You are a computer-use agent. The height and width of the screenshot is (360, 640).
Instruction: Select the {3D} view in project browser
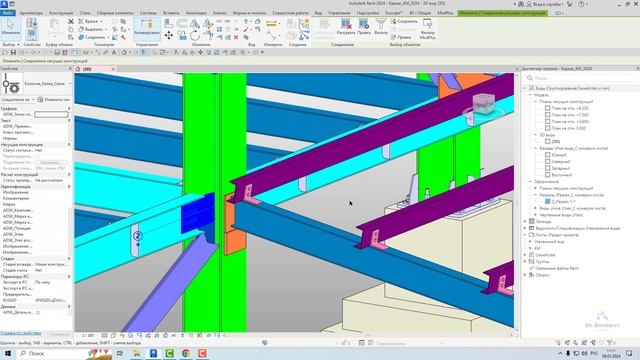(556, 142)
